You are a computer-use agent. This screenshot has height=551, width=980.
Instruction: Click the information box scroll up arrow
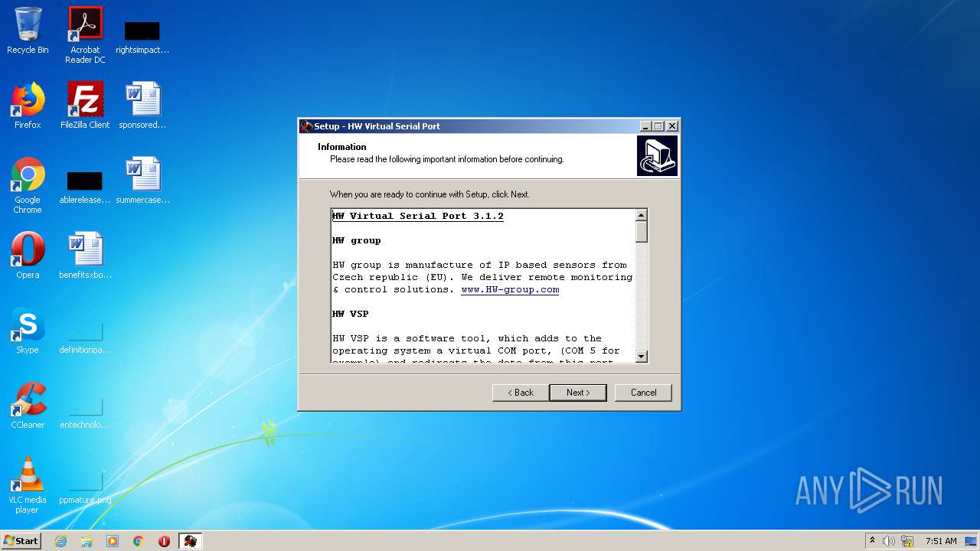coord(642,215)
